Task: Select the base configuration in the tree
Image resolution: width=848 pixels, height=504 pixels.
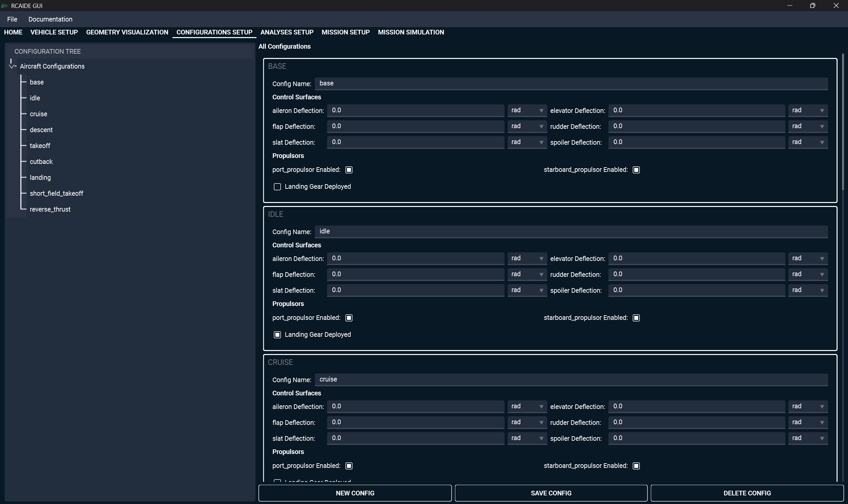Action: (x=37, y=82)
